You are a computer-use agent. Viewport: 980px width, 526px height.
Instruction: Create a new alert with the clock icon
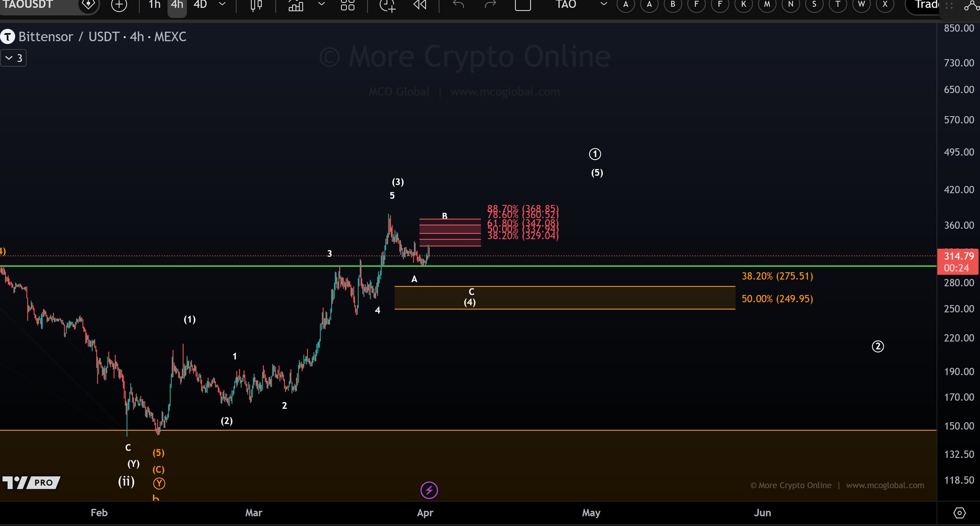tap(387, 5)
